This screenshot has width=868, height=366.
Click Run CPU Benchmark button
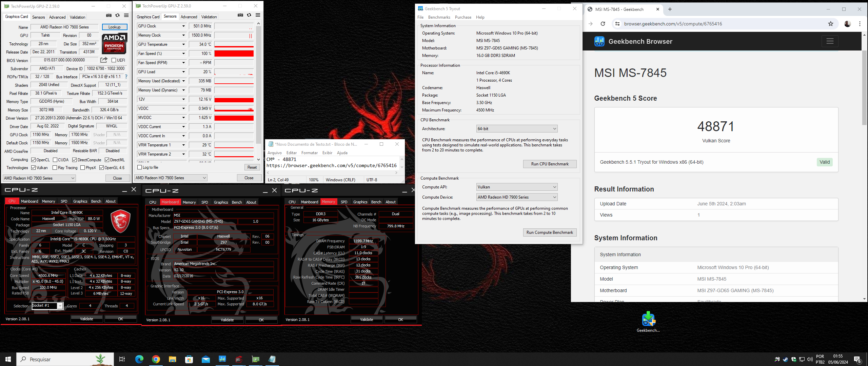point(550,164)
